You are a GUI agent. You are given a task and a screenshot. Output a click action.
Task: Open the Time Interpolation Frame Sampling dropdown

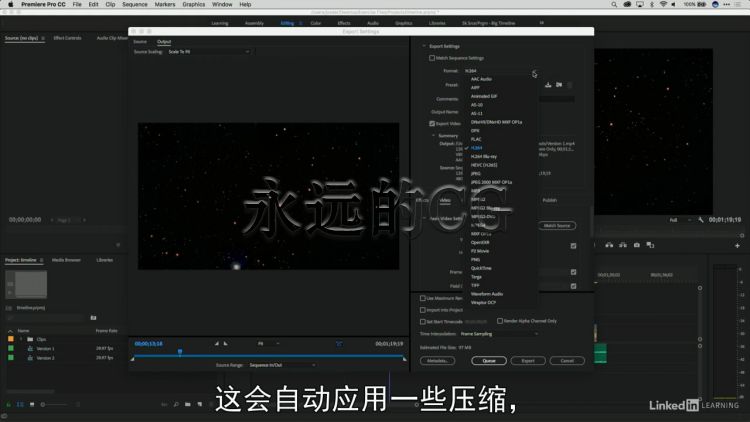click(499, 334)
